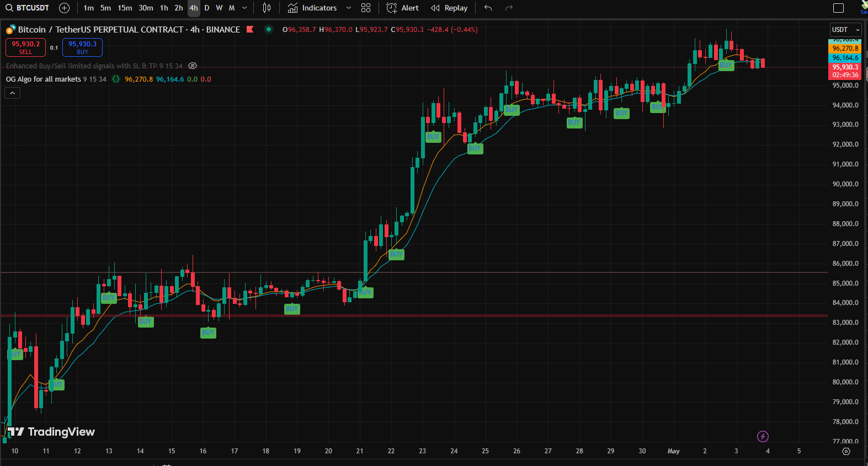Select the 1m timeframe
The height and width of the screenshot is (466, 868).
pyautogui.click(x=89, y=8)
